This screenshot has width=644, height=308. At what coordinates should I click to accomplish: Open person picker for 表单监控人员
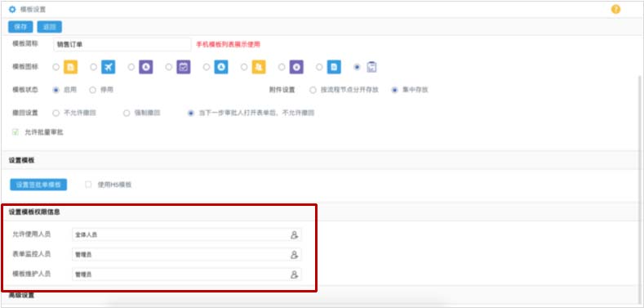tap(294, 255)
